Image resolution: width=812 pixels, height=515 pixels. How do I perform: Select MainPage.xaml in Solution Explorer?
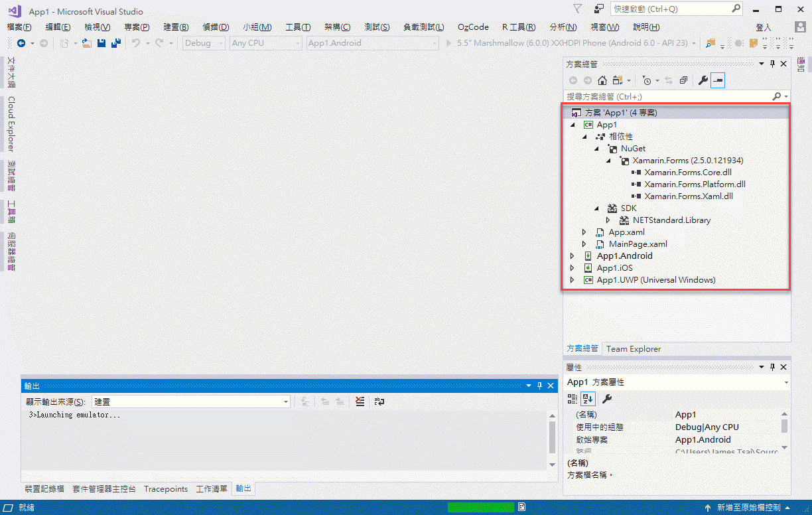pyautogui.click(x=638, y=244)
